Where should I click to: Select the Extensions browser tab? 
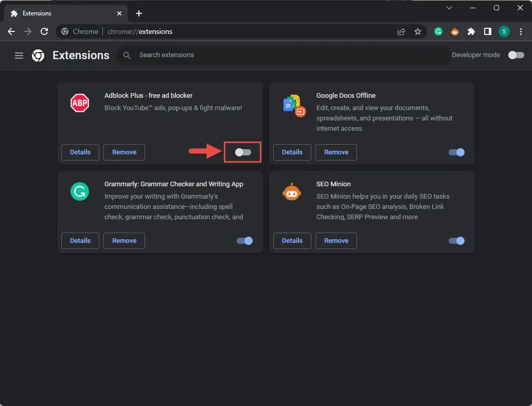(x=66, y=13)
